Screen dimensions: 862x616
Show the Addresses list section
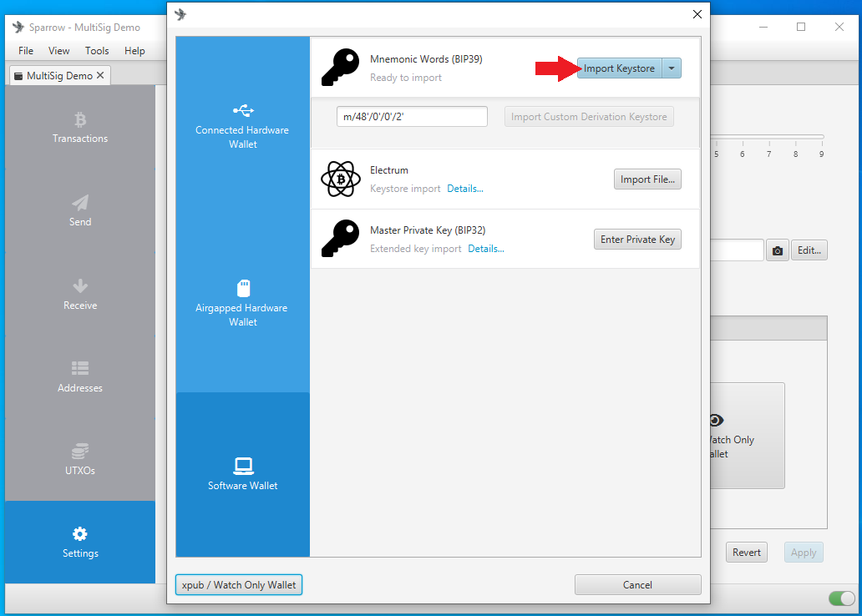tap(80, 377)
